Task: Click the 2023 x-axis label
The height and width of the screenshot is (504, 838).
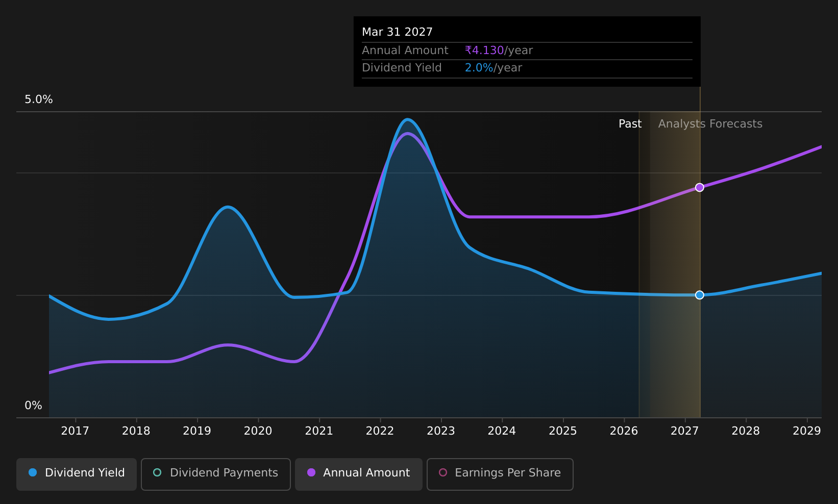Action: pyautogui.click(x=441, y=431)
